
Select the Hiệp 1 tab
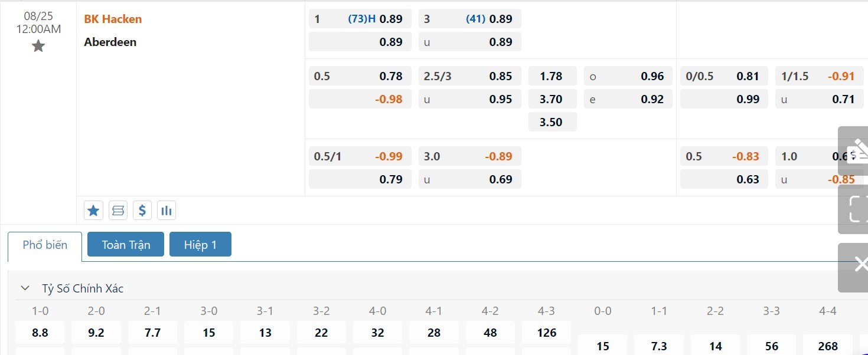pyautogui.click(x=200, y=245)
